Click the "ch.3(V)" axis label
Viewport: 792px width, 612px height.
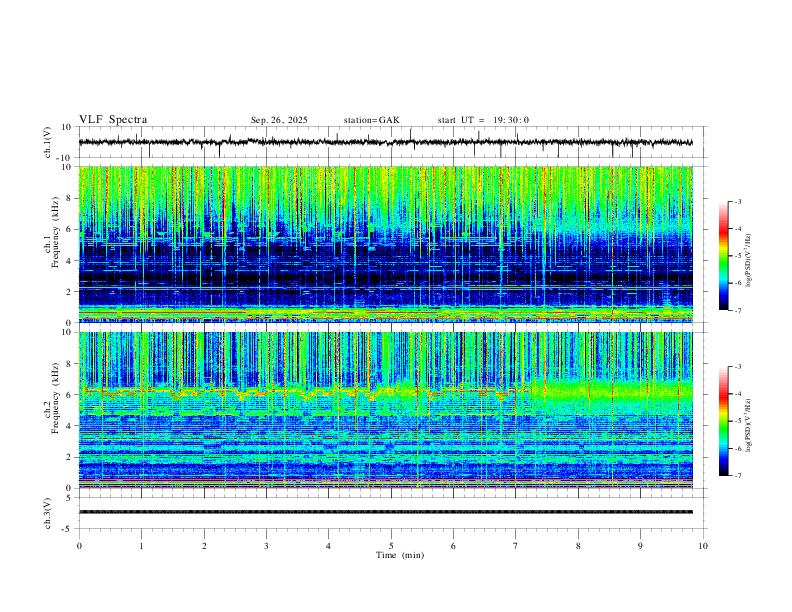(48, 514)
